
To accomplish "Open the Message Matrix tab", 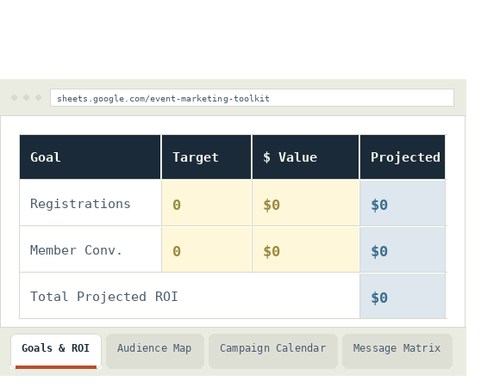I will click(x=397, y=351).
